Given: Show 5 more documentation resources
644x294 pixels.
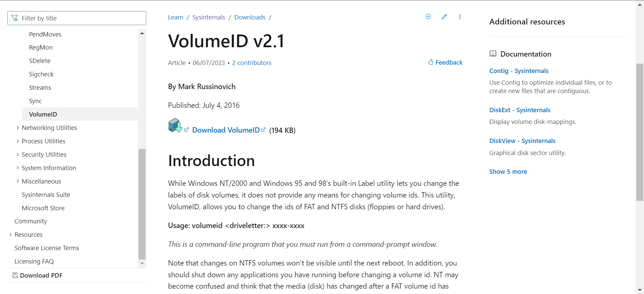Looking at the screenshot, I should click(x=508, y=171).
